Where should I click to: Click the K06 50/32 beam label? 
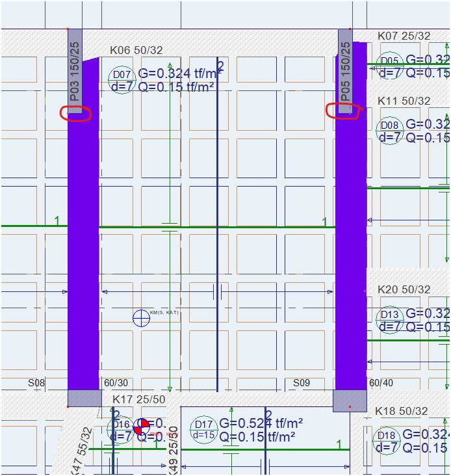(136, 50)
